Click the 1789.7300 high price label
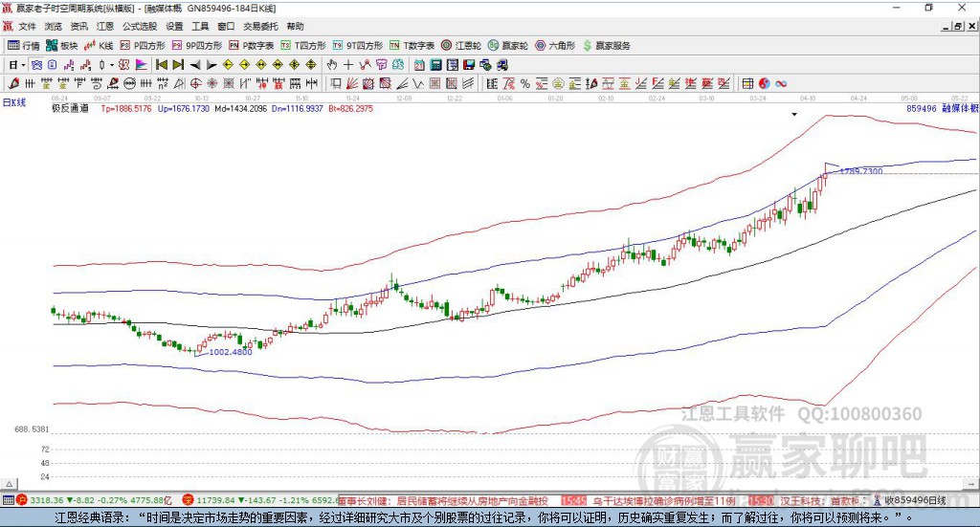Image resolution: width=980 pixels, height=527 pixels. pyautogui.click(x=861, y=171)
